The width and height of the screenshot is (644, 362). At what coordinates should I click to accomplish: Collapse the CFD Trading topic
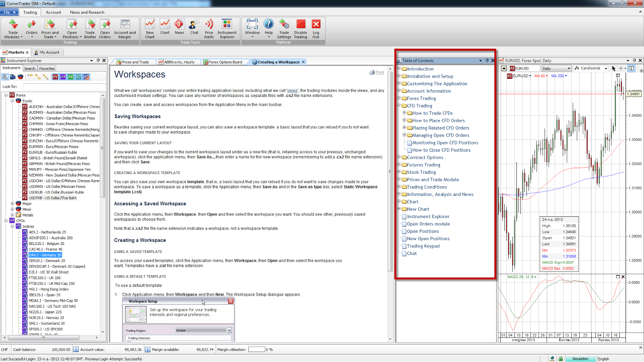click(399, 105)
